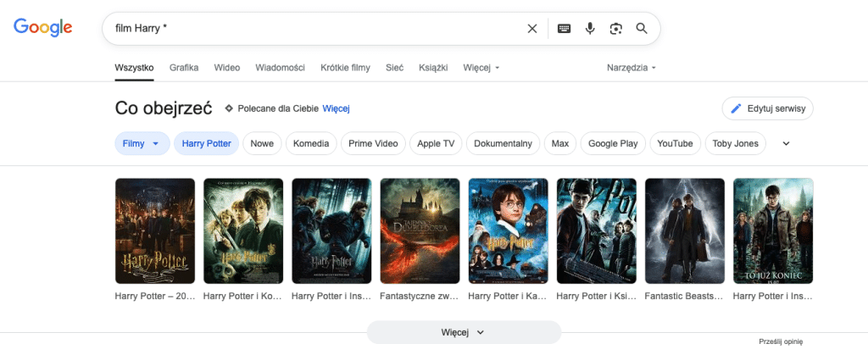
Task: Click the title text 'Harry Potter i Ka…'
Action: pyautogui.click(x=508, y=296)
